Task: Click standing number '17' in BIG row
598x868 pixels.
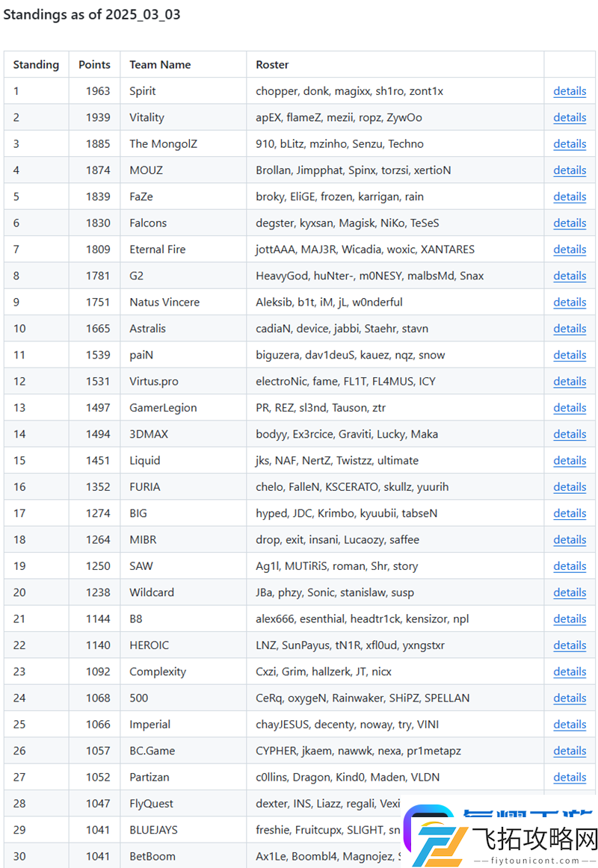Action: tap(19, 513)
